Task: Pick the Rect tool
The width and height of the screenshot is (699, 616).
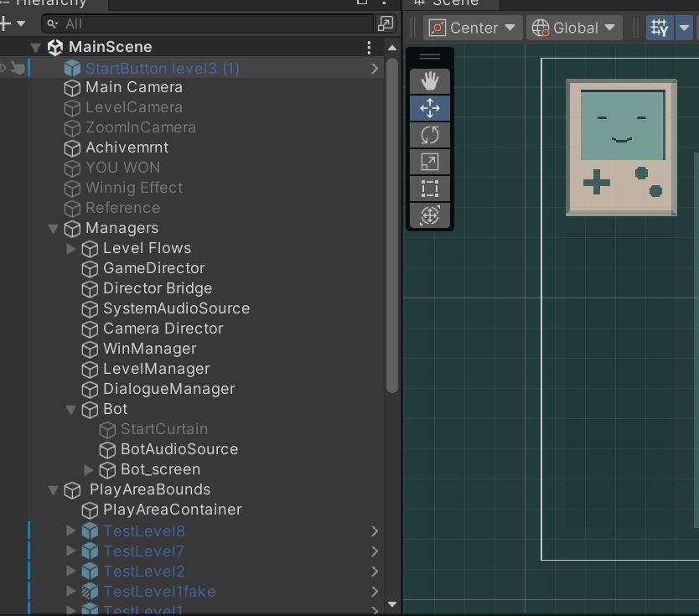Action: coord(430,189)
